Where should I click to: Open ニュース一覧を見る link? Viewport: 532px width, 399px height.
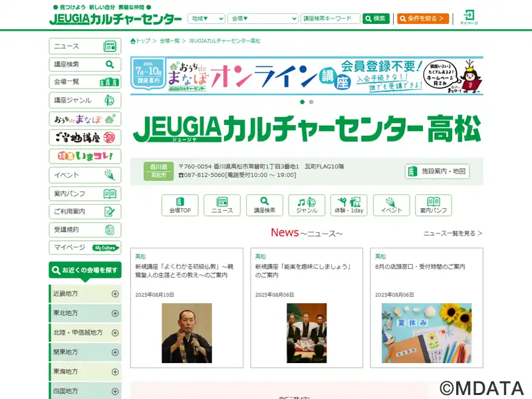pyautogui.click(x=453, y=233)
